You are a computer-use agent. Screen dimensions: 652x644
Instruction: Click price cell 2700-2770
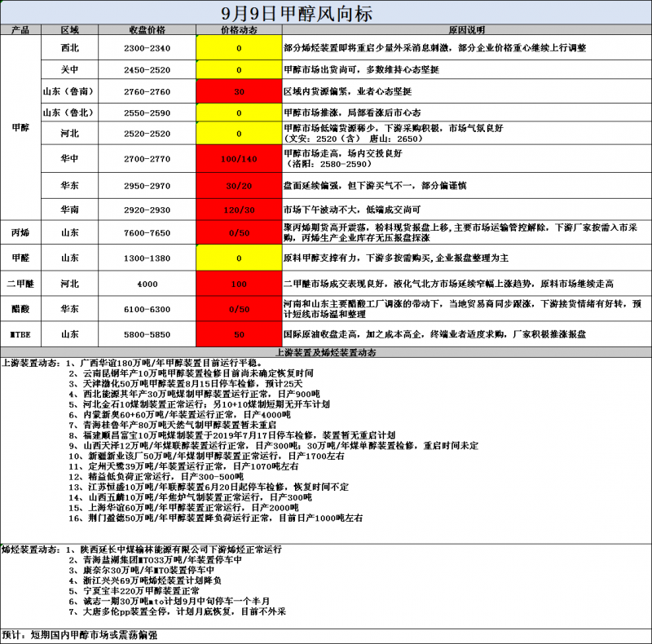pyautogui.click(x=147, y=158)
